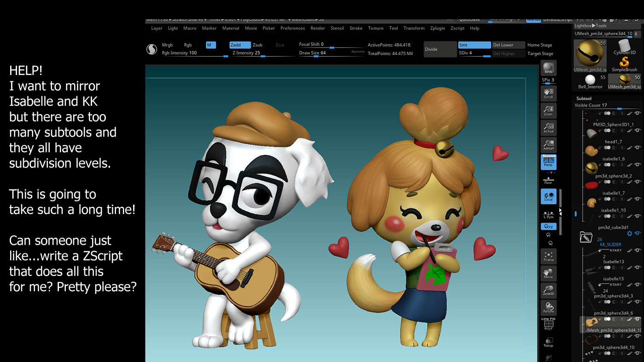Image resolution: width=644 pixels, height=362 pixels.
Task: Open the Material menu
Action: [x=231, y=28]
